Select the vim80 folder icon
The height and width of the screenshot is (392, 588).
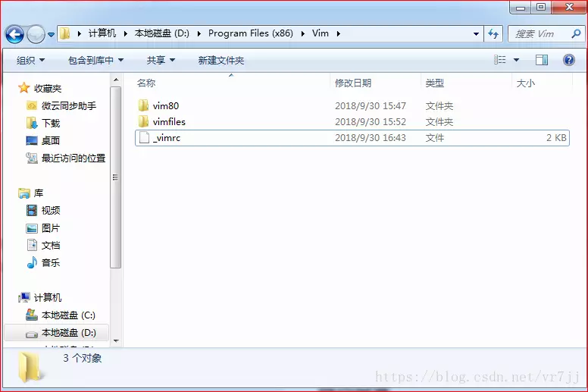143,106
